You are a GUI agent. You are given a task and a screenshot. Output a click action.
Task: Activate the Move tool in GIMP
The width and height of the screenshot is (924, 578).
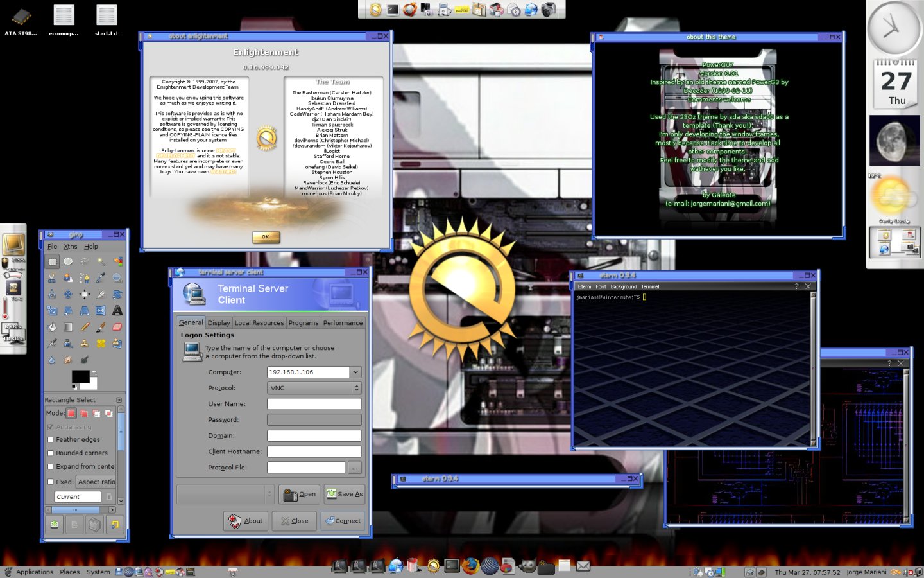pos(68,294)
